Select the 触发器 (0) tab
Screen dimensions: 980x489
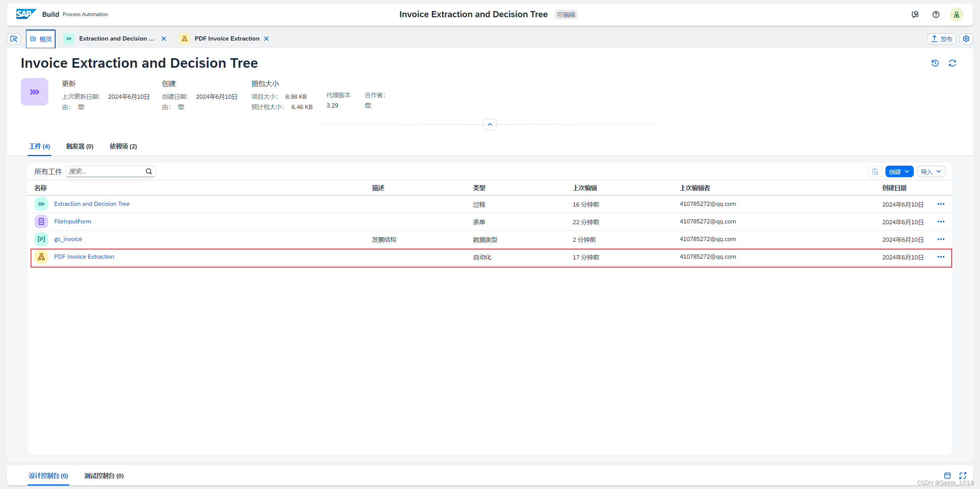[x=80, y=146]
